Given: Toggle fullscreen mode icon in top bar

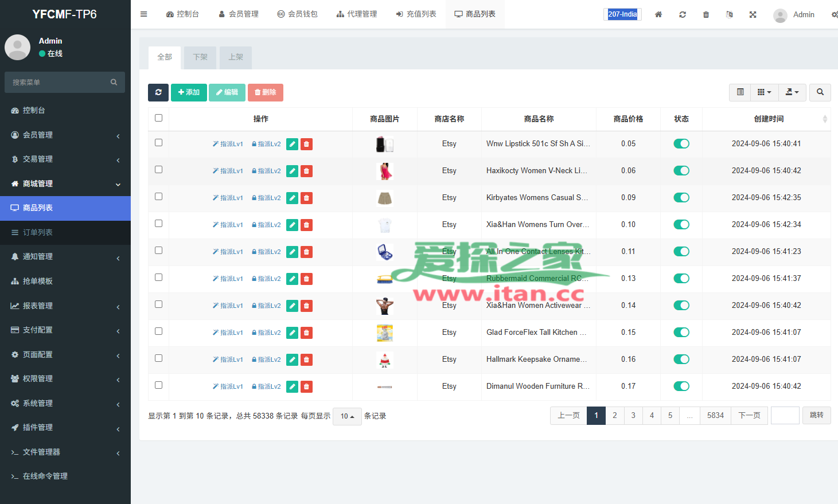Looking at the screenshot, I should (753, 14).
